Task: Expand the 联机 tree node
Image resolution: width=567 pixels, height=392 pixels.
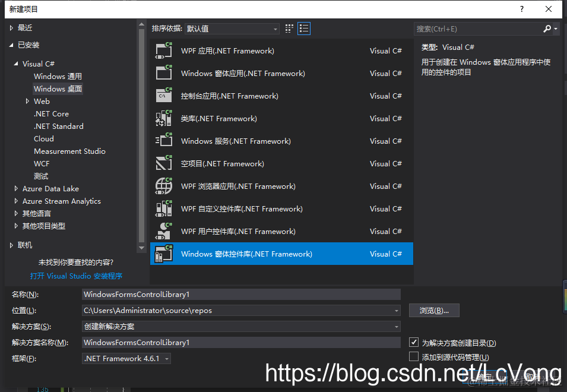Action: pos(11,245)
